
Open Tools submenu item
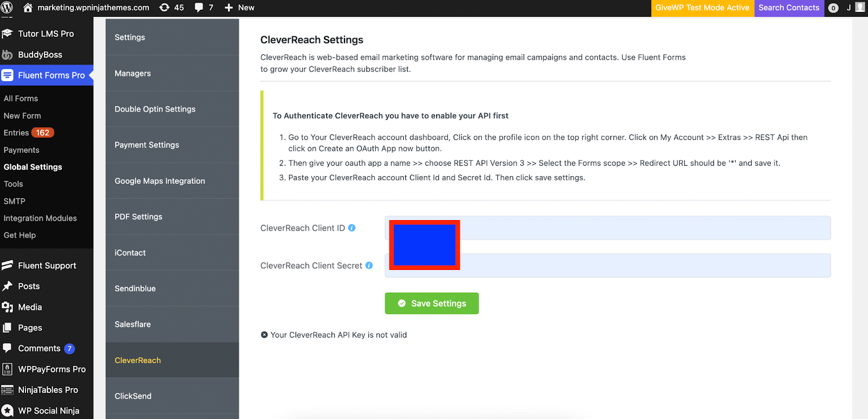[x=13, y=184]
